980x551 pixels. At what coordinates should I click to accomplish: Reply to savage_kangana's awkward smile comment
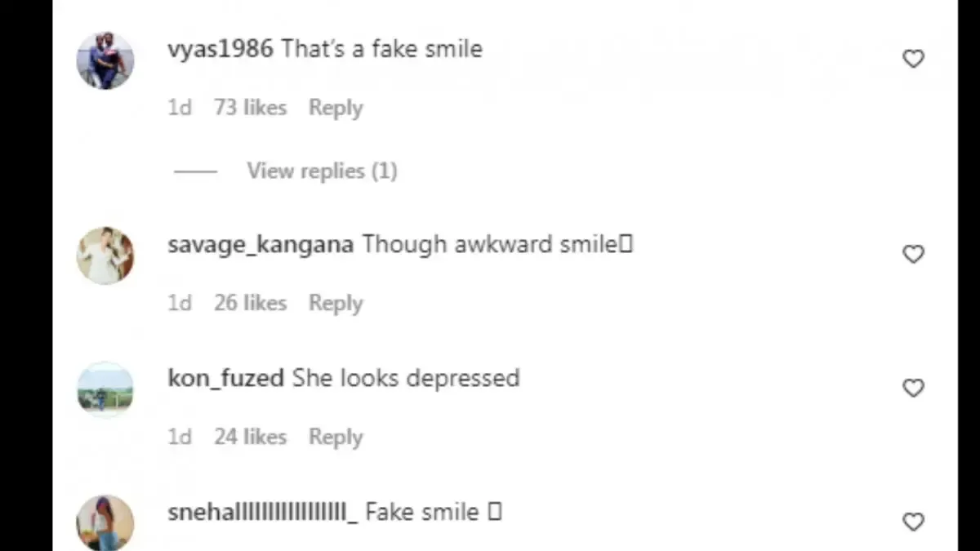[x=336, y=303]
